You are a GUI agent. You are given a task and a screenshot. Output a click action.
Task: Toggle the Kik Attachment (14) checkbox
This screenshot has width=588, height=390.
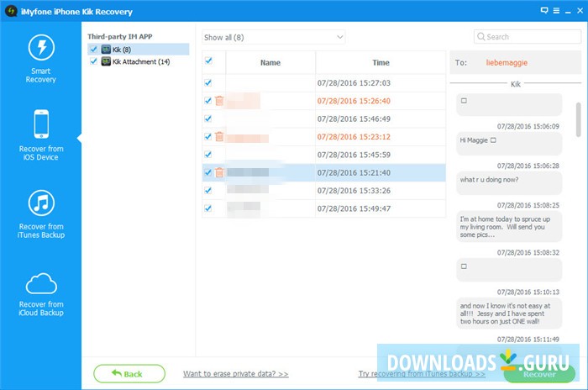(x=94, y=61)
